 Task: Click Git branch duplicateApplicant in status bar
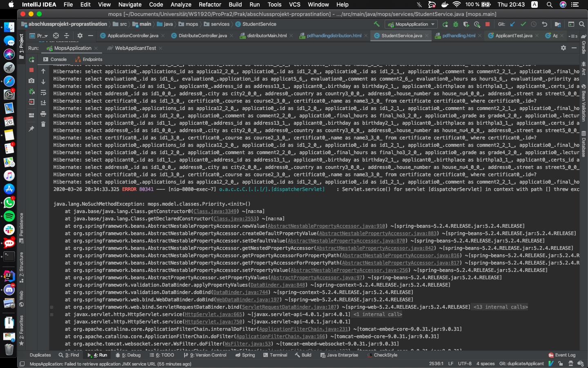521,364
